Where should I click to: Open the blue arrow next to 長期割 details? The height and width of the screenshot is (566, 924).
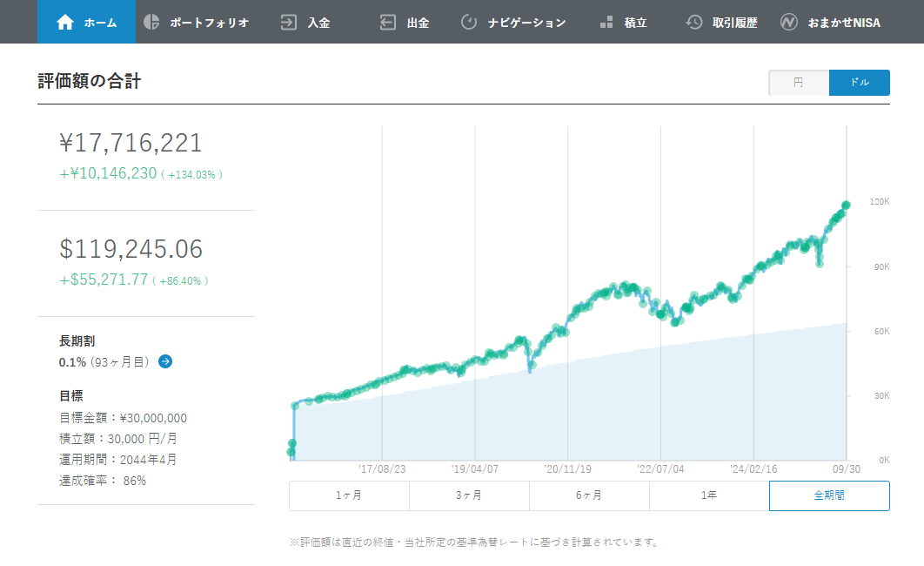tap(164, 361)
